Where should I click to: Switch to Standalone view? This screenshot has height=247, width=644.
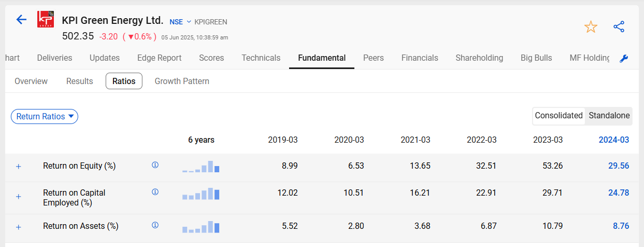tap(609, 116)
